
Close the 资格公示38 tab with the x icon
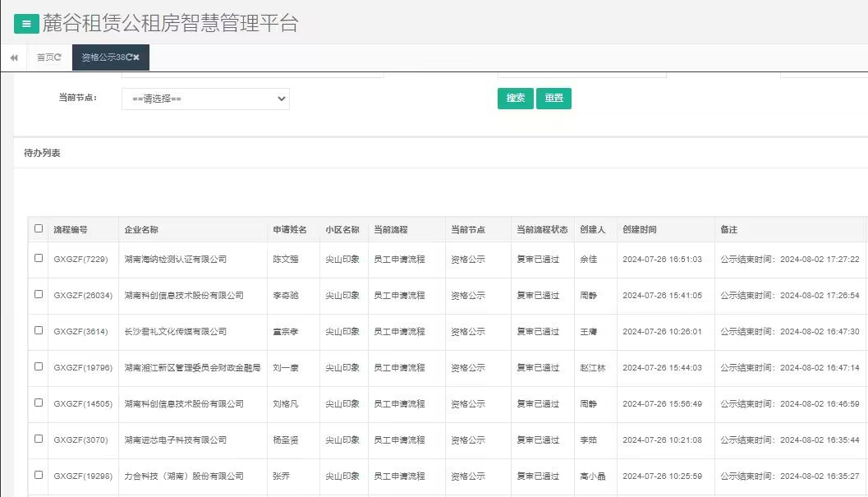tap(136, 58)
